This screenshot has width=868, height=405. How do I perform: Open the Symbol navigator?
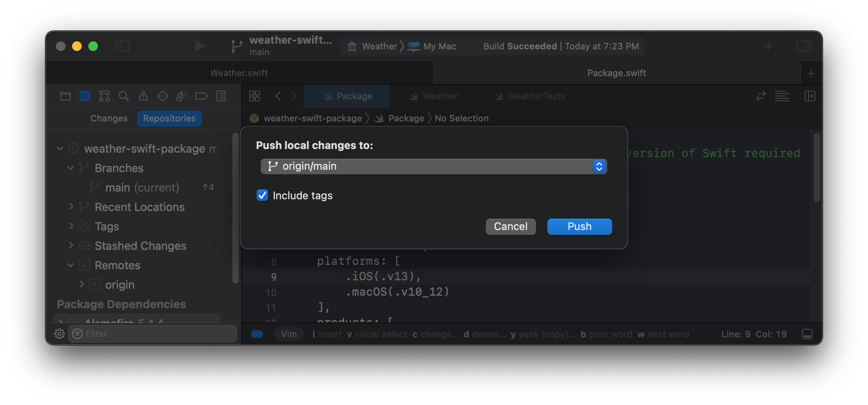(104, 96)
